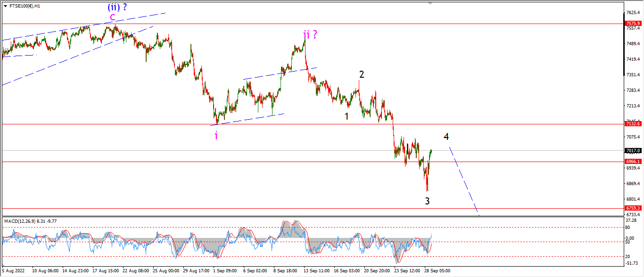
Task: Click the FTSE100(€),H1 chart title
Action: [x=25, y=6]
